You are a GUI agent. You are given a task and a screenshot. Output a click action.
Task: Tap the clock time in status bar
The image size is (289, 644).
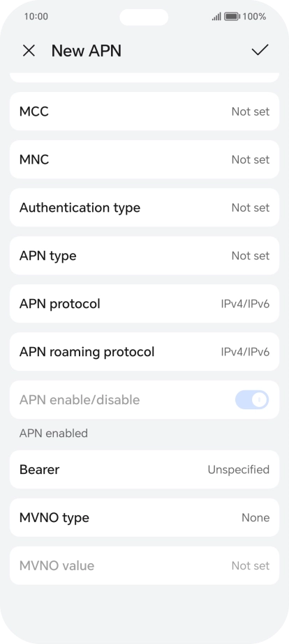click(x=36, y=17)
